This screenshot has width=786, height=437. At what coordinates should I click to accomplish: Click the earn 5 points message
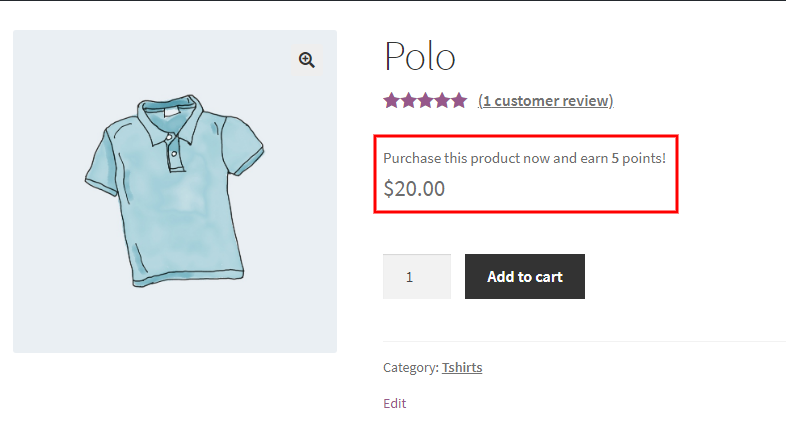coord(524,158)
